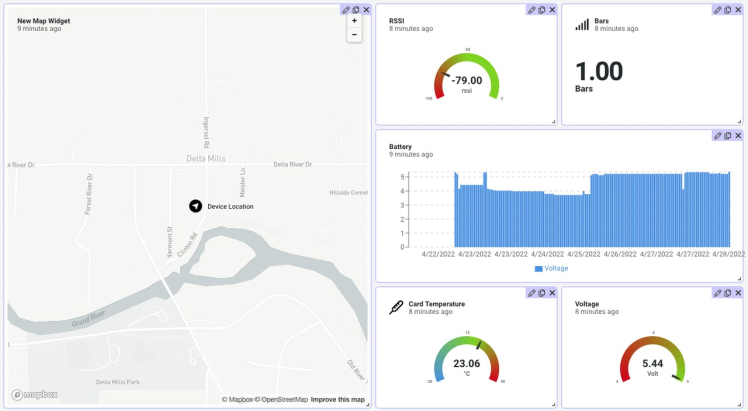Copy the Bars widget

coord(727,10)
